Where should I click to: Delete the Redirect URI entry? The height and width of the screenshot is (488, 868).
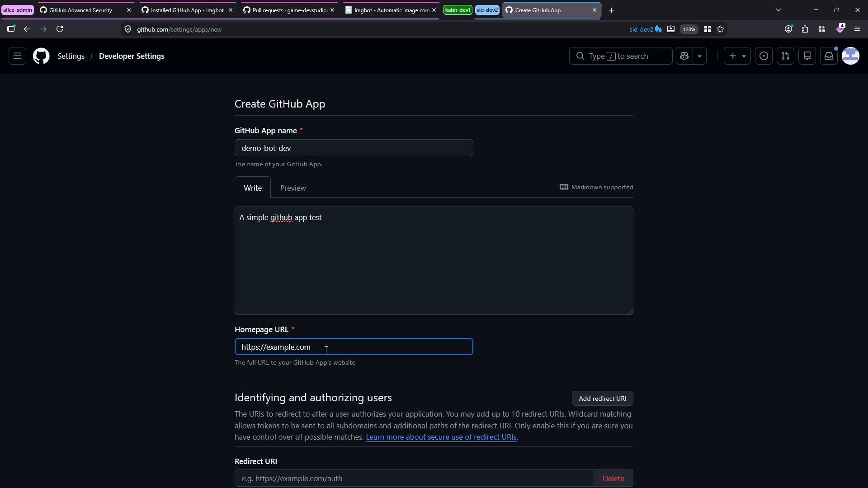click(x=613, y=478)
